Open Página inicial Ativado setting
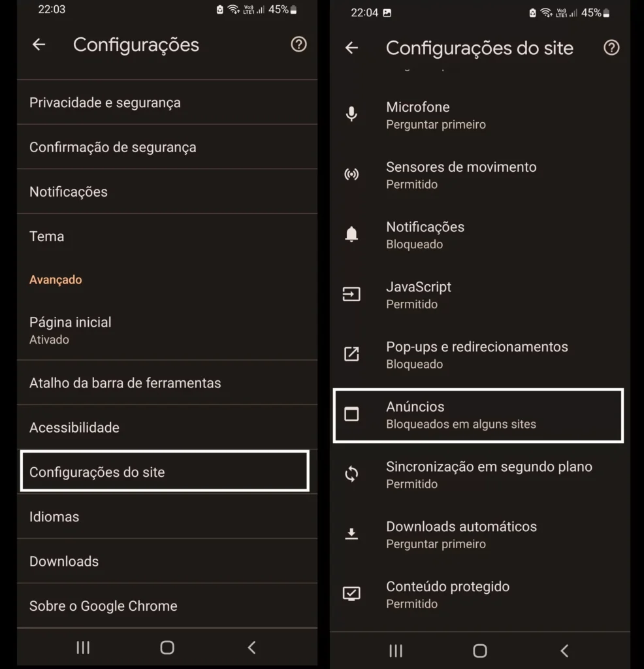This screenshot has width=644, height=669. pos(167,330)
